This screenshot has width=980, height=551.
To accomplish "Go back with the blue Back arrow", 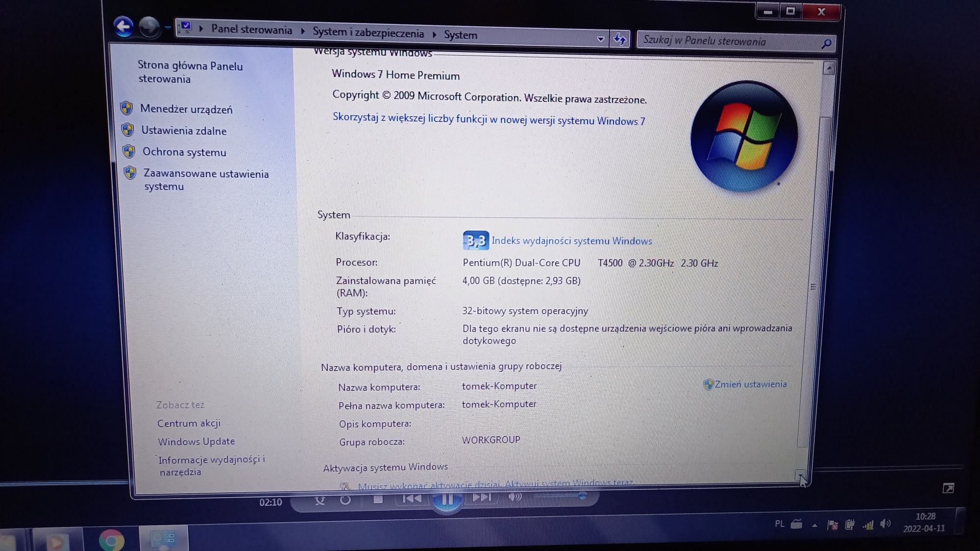I will tap(123, 26).
